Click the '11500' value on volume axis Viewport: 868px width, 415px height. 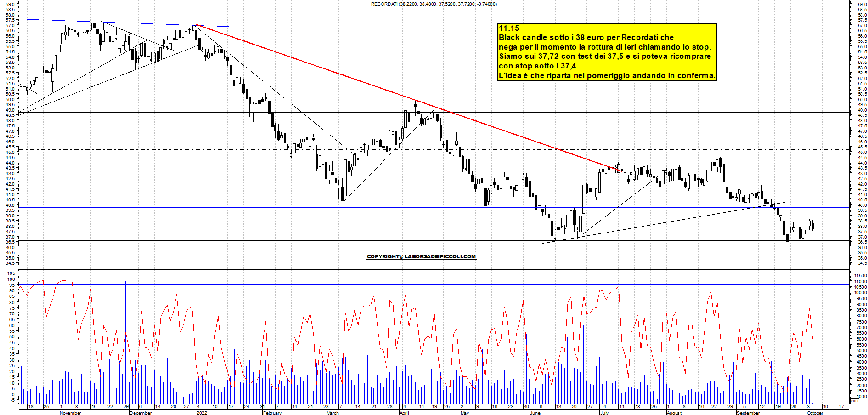pyautogui.click(x=860, y=275)
